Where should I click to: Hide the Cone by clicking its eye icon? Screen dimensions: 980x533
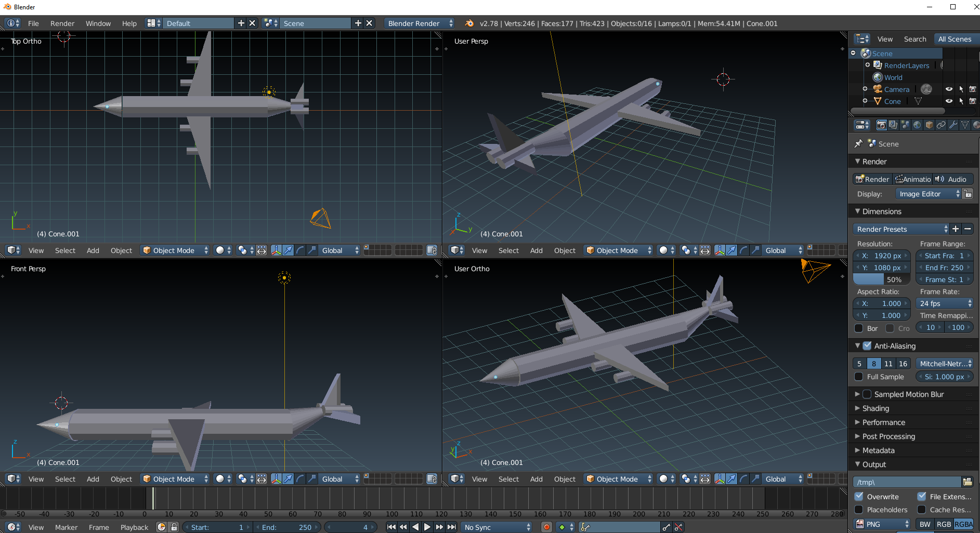coord(949,101)
